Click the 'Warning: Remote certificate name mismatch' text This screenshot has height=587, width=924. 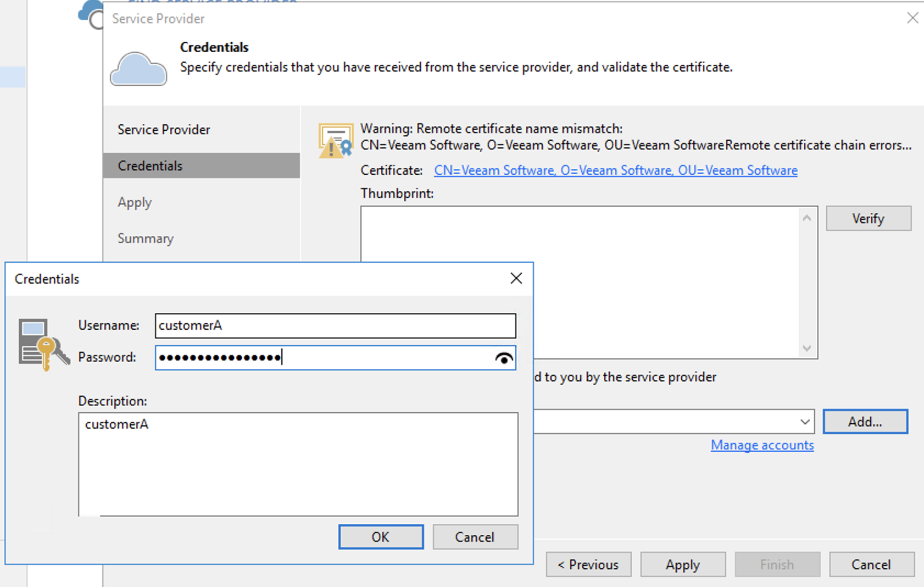coord(492,129)
